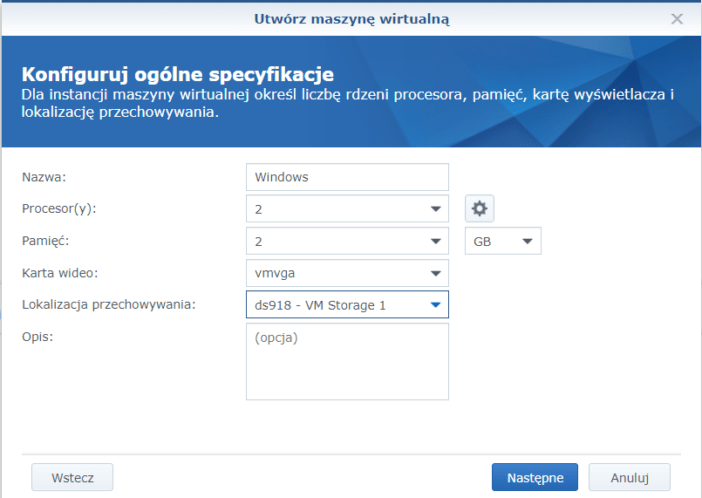Click the Opis: label

38,337
